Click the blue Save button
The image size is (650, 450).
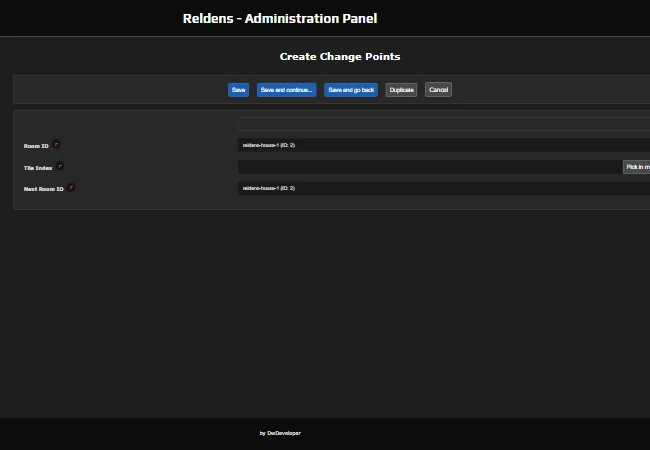pos(238,90)
